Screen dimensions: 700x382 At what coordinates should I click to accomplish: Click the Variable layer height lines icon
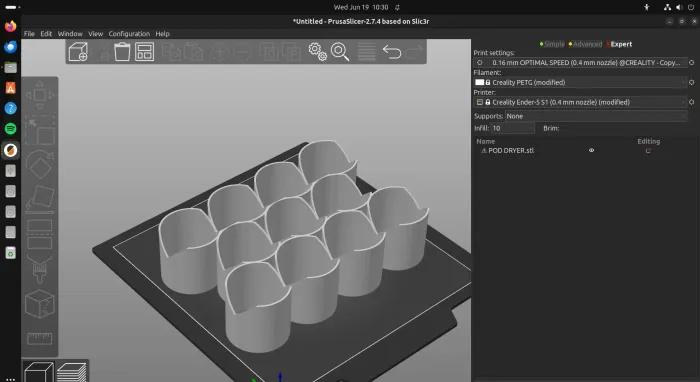point(367,52)
